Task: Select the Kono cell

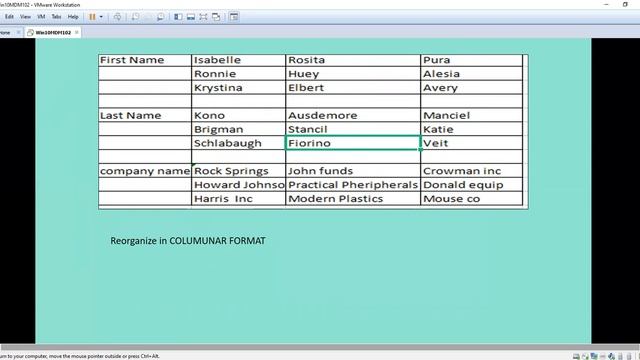Action: click(238, 116)
